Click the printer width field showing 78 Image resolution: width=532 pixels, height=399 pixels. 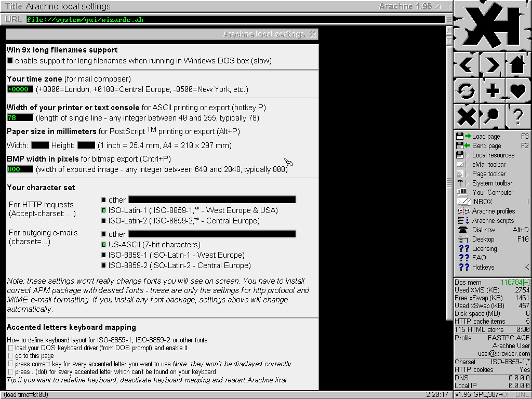tap(20, 118)
